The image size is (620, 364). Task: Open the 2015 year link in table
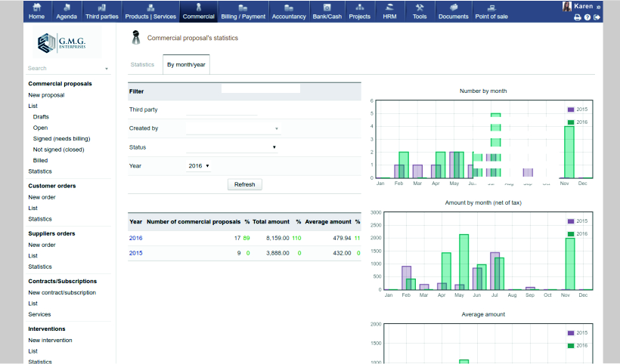click(135, 253)
